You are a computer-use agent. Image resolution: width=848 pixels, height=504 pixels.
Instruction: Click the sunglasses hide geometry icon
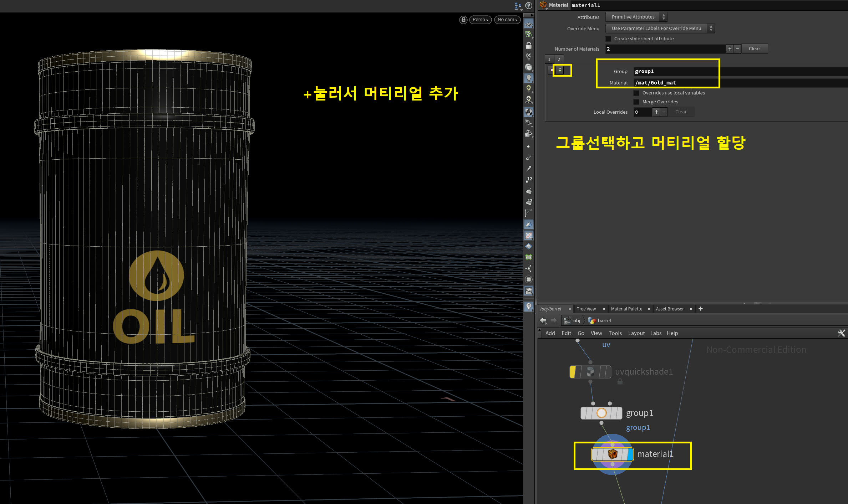pos(529,123)
